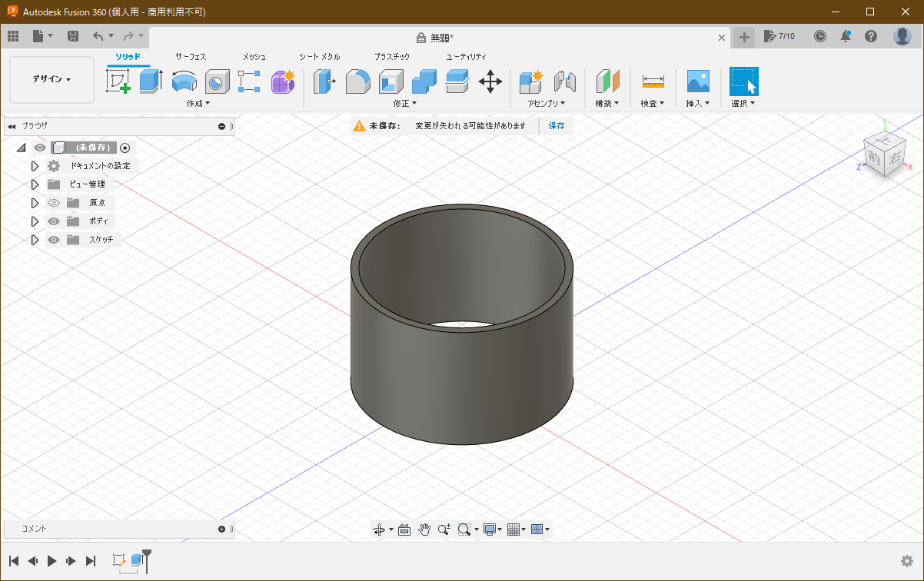The height and width of the screenshot is (581, 924).
Task: Open the 修正 dropdown menu
Action: click(404, 103)
